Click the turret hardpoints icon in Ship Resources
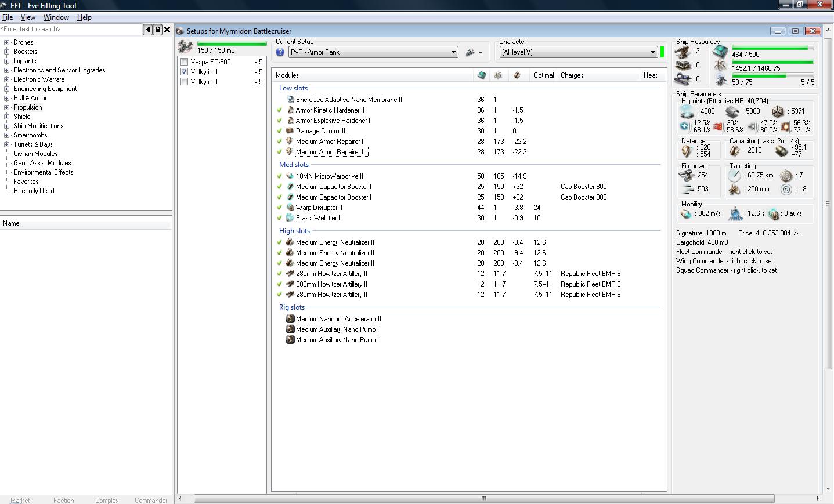The image size is (834, 504). click(683, 52)
